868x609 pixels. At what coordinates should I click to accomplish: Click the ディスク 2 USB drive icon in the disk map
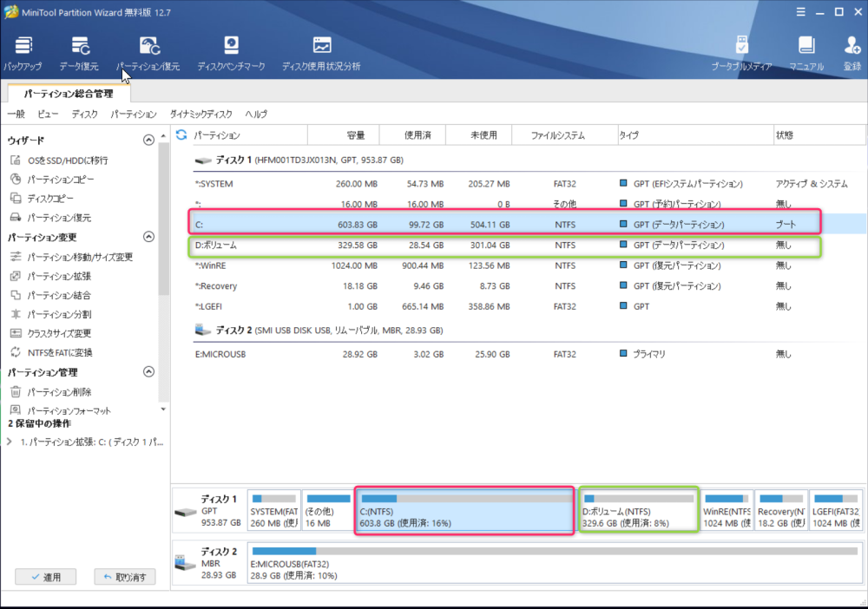[x=186, y=563]
